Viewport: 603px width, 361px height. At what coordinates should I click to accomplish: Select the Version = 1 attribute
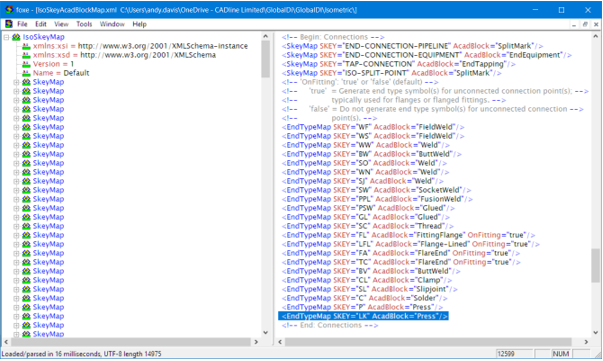(x=53, y=64)
